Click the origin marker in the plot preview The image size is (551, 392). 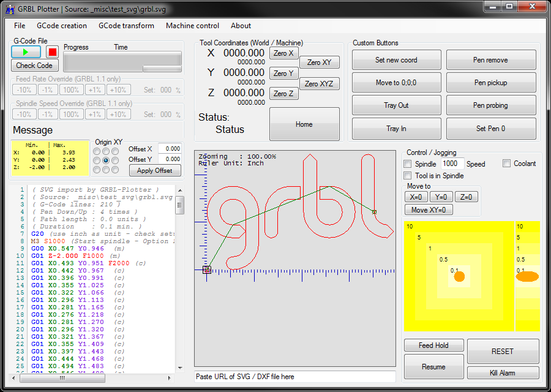[206, 269]
